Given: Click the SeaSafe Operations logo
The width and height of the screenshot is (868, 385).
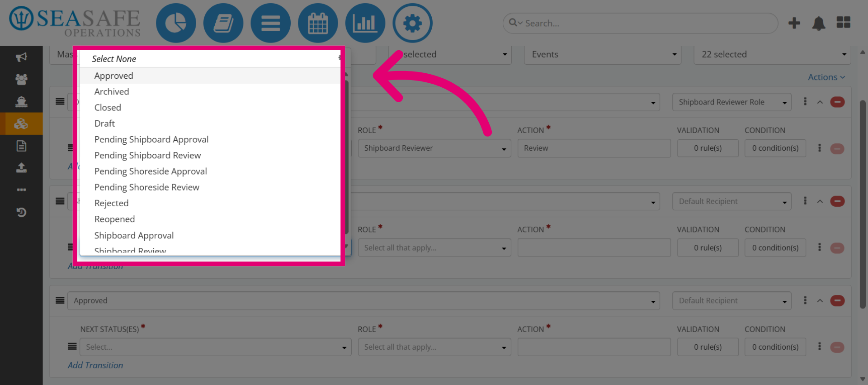Looking at the screenshot, I should (x=75, y=22).
